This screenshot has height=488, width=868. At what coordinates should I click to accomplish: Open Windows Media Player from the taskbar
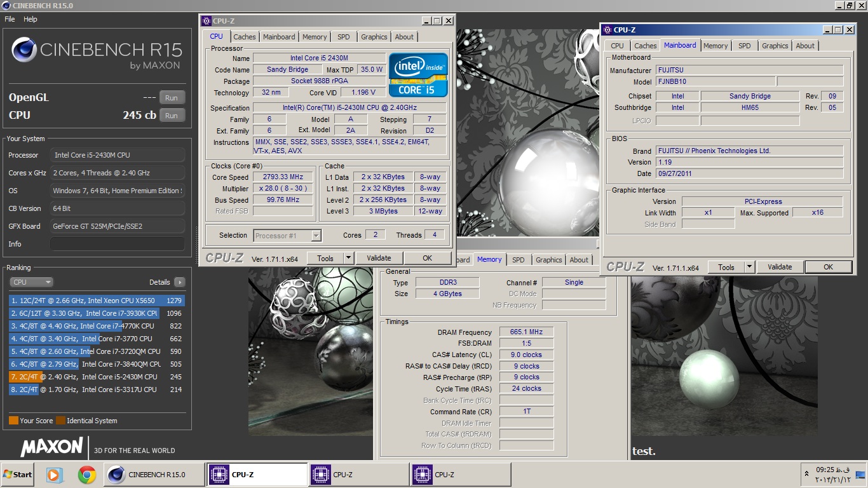55,475
